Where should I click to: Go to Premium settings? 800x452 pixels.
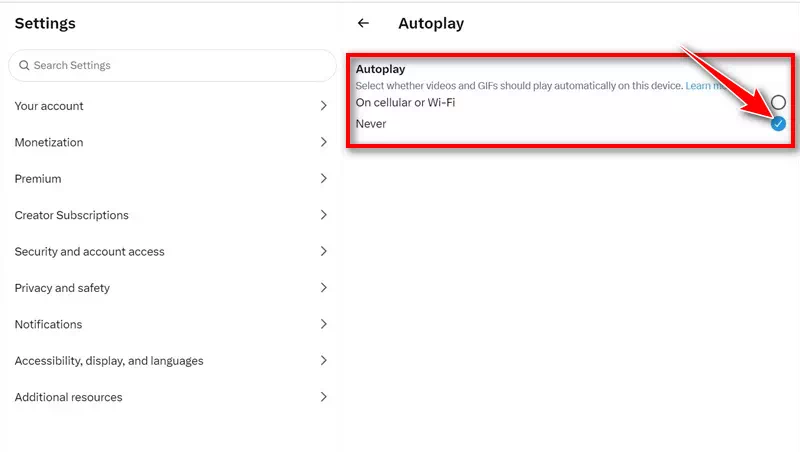point(170,179)
